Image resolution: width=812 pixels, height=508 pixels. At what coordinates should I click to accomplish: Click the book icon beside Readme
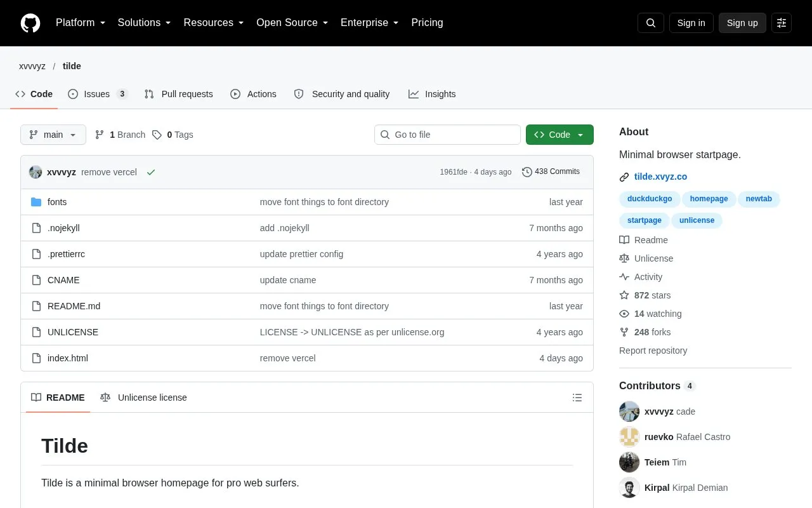pos(624,240)
